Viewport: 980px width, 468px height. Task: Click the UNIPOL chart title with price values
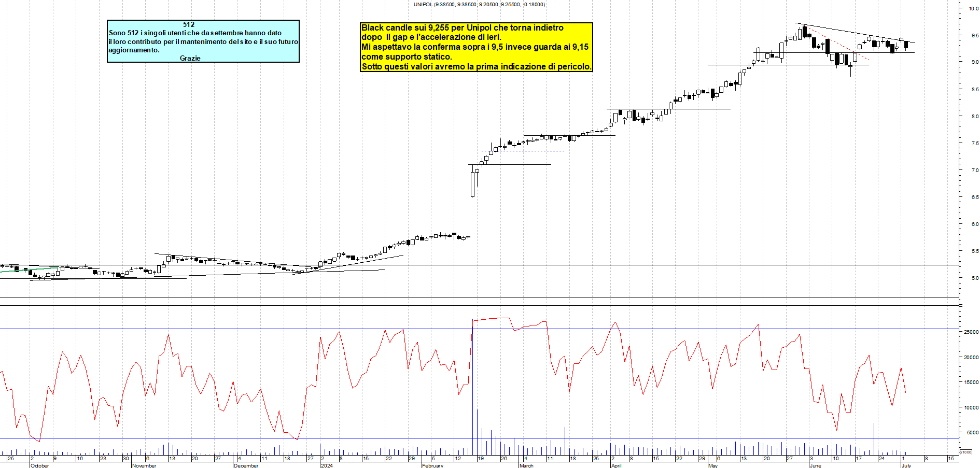click(x=479, y=4)
